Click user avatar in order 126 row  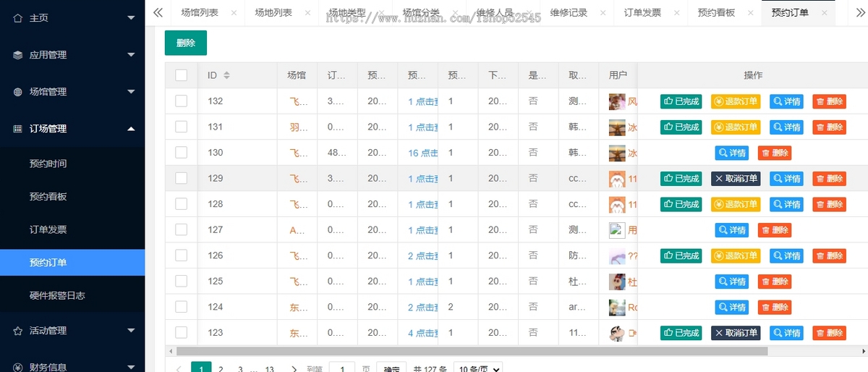[x=617, y=255]
